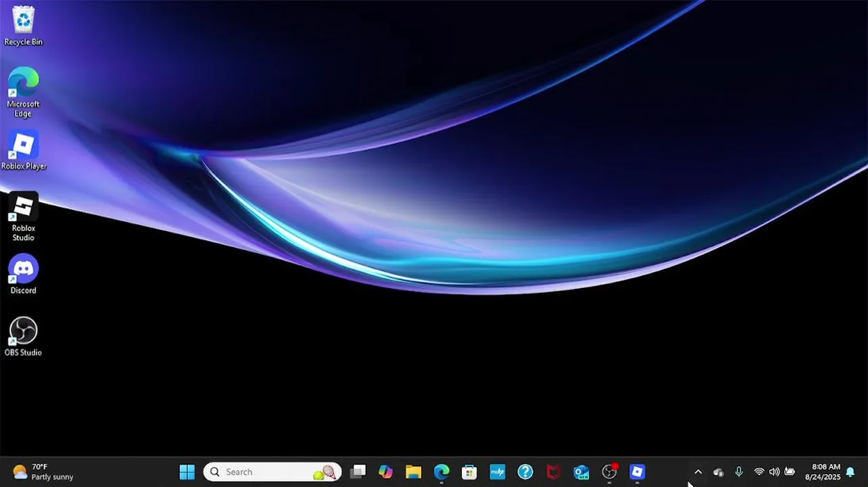Open the Windows Start menu
The width and height of the screenshot is (868, 487).
coord(187,472)
